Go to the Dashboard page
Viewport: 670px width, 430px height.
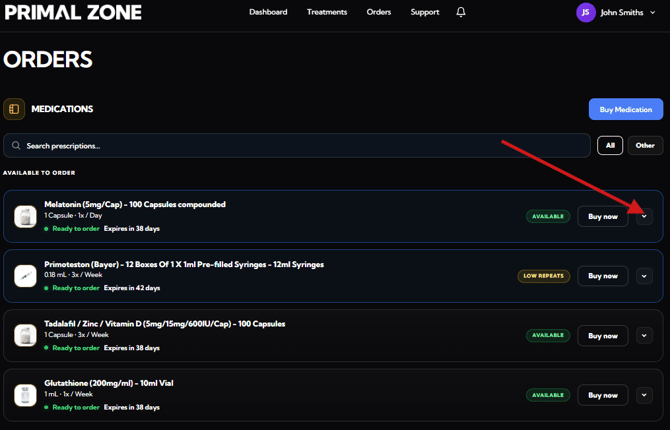click(268, 12)
